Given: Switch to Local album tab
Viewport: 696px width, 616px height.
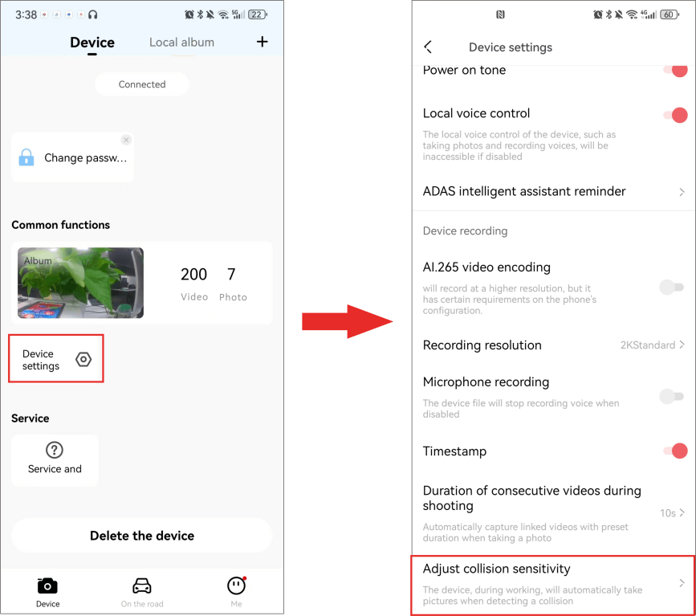Looking at the screenshot, I should [x=181, y=43].
